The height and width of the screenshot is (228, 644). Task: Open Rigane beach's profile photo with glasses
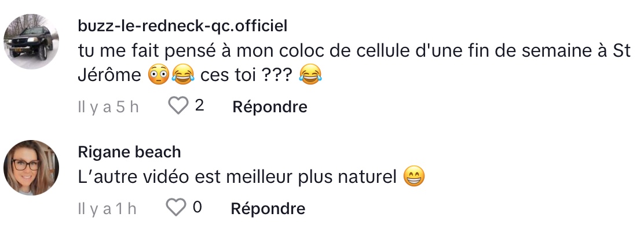point(31,168)
